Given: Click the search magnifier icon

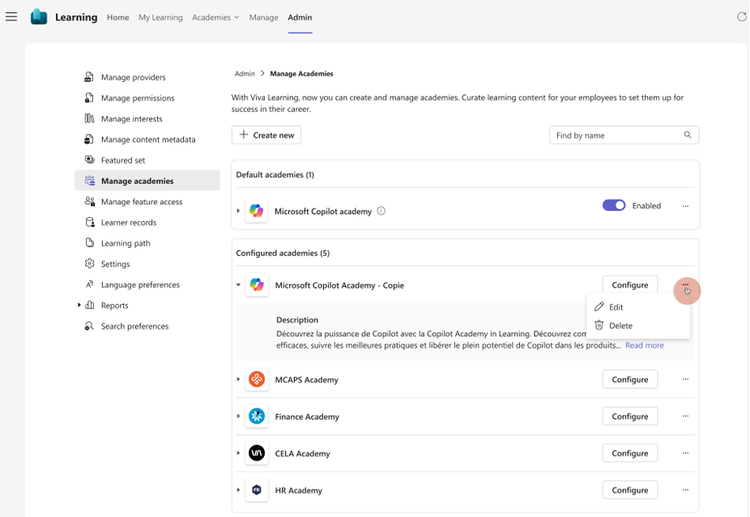Looking at the screenshot, I should pos(688,135).
